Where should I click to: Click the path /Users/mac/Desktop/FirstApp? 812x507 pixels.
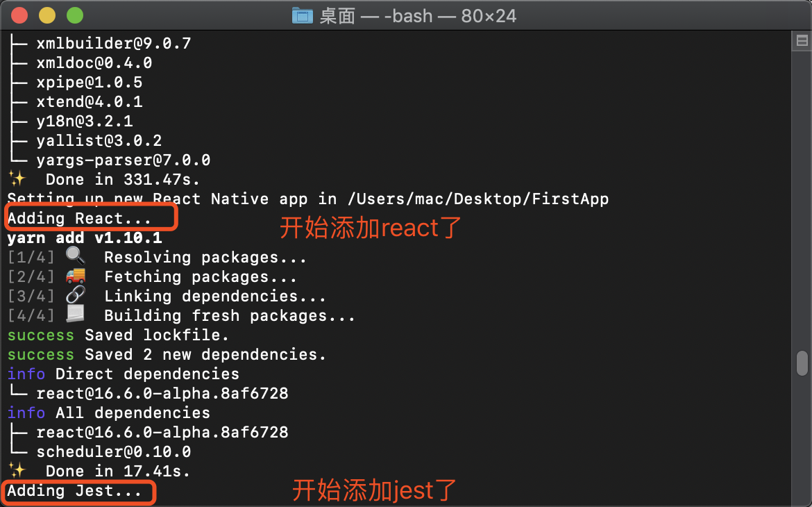coord(478,199)
